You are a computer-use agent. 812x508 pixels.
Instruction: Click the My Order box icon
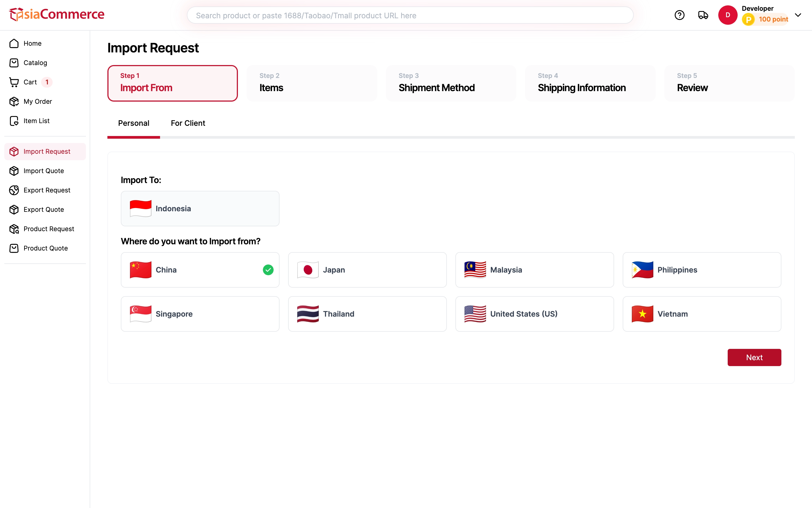pyautogui.click(x=14, y=102)
